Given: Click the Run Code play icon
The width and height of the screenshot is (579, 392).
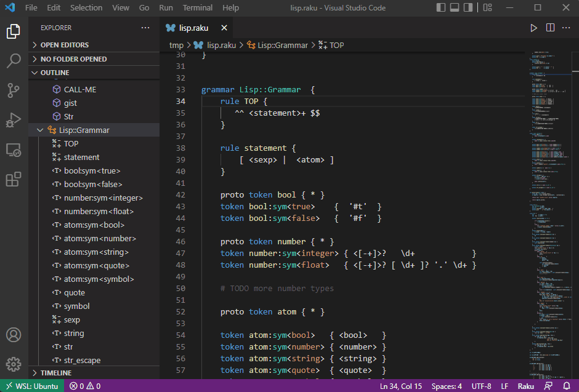Looking at the screenshot, I should [533, 28].
